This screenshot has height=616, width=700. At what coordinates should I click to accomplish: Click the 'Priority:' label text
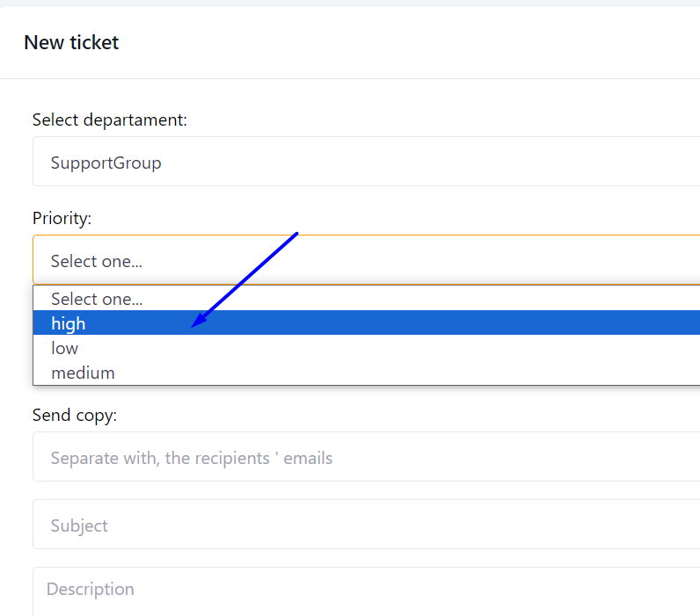point(62,218)
